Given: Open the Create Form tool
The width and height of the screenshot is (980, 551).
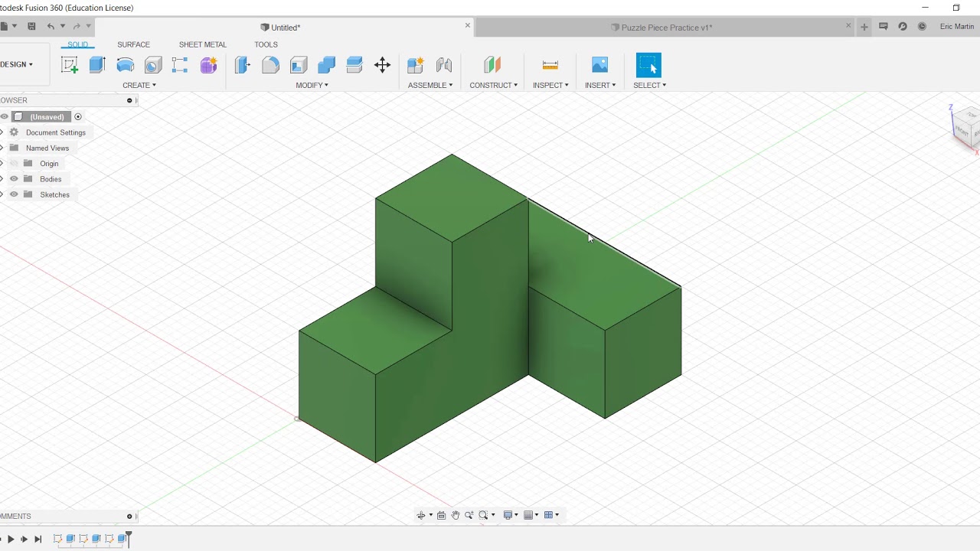Looking at the screenshot, I should tap(208, 65).
